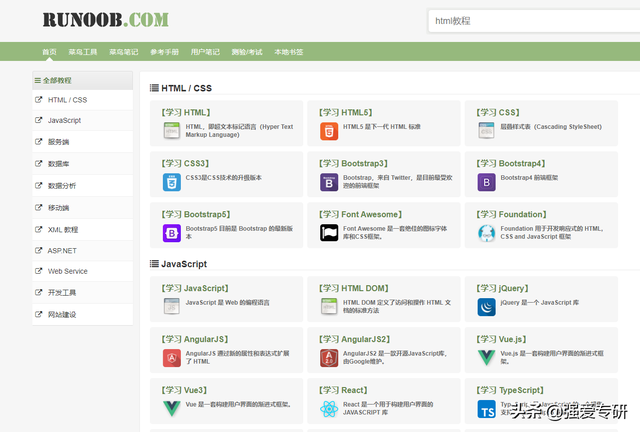
Task: Click the Font Awesome flag icon
Action: pyautogui.click(x=328, y=233)
